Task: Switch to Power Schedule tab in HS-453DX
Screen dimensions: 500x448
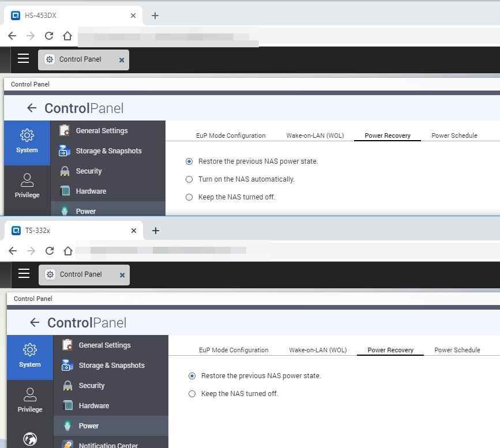Action: click(x=454, y=135)
